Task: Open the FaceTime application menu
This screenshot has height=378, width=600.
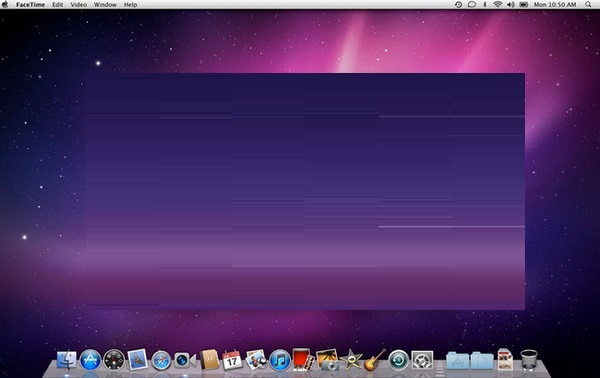Action: [x=30, y=5]
